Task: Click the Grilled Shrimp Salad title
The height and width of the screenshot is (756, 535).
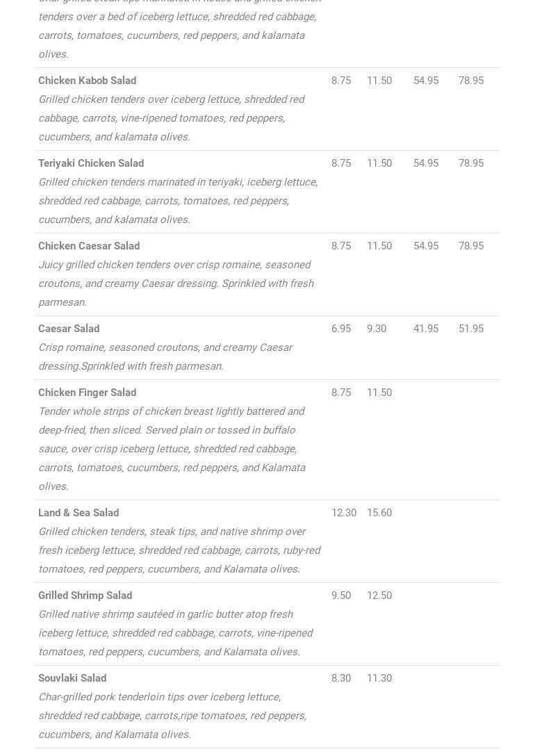Action: click(85, 595)
